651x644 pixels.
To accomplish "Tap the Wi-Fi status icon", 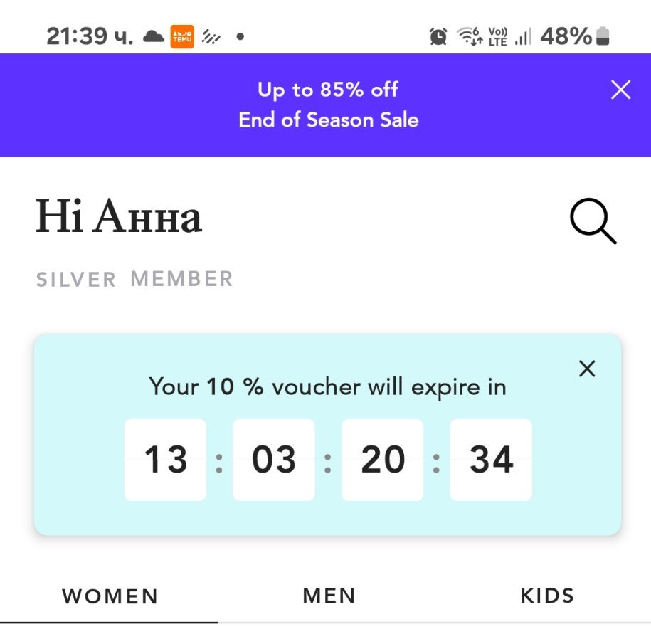I will (470, 36).
